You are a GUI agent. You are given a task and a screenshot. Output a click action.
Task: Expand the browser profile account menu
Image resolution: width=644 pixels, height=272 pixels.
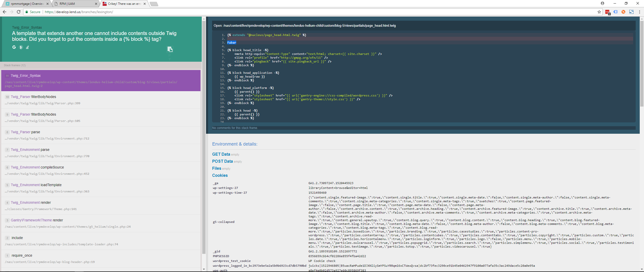pyautogui.click(x=602, y=4)
